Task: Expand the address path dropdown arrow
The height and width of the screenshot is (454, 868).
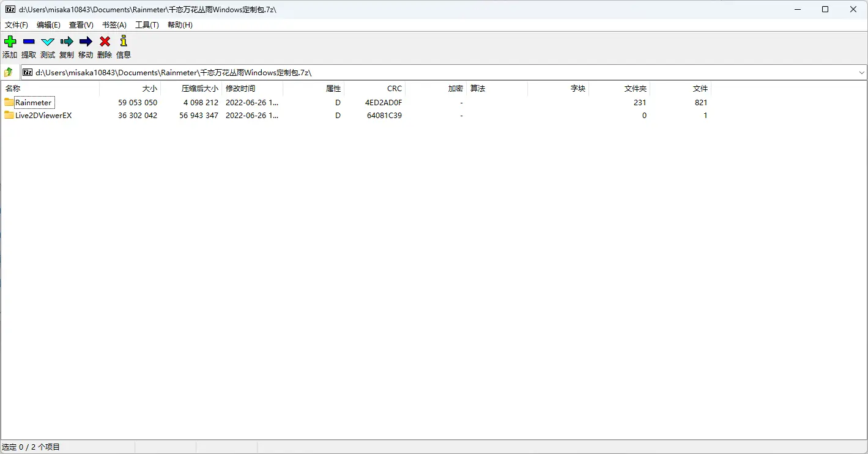Action: [x=861, y=72]
